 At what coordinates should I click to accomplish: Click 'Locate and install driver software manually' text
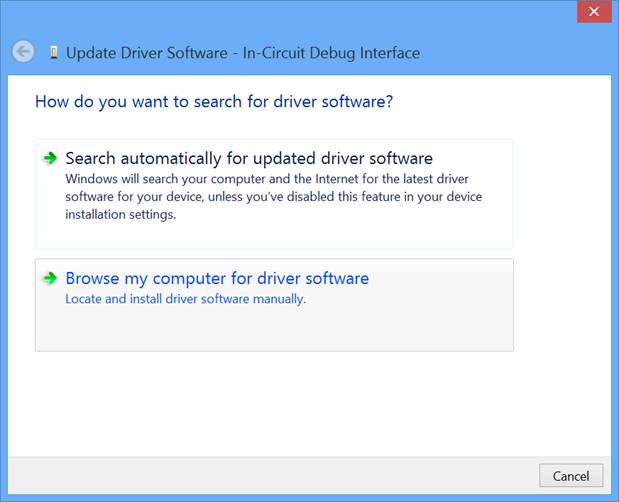click(186, 299)
